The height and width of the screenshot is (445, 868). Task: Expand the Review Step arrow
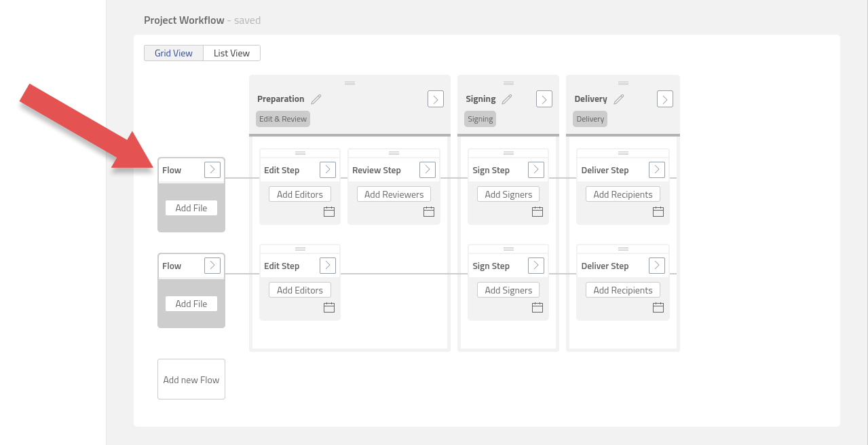[428, 170]
